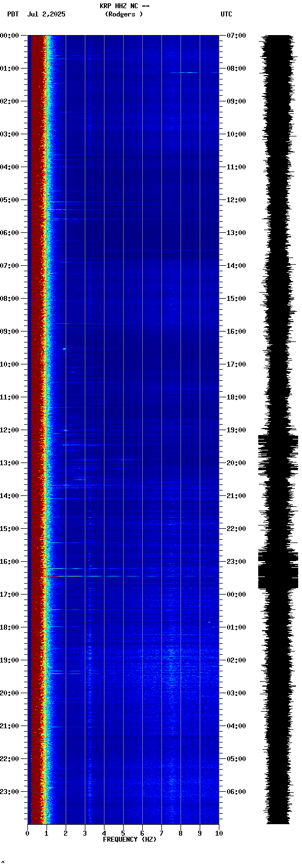Click the 5 Hz frequency axis tick

point(123,833)
